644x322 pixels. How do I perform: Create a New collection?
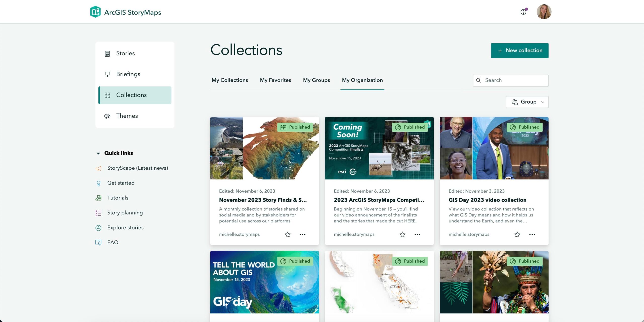click(x=520, y=51)
